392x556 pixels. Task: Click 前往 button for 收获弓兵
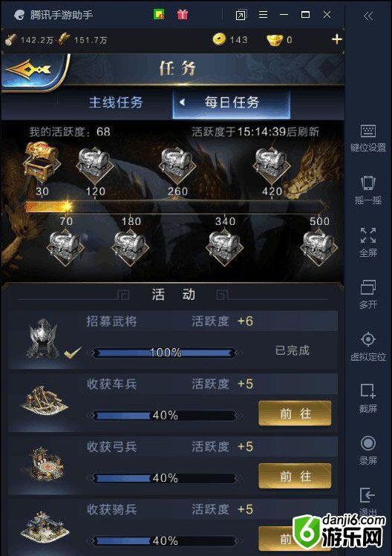coord(295,477)
